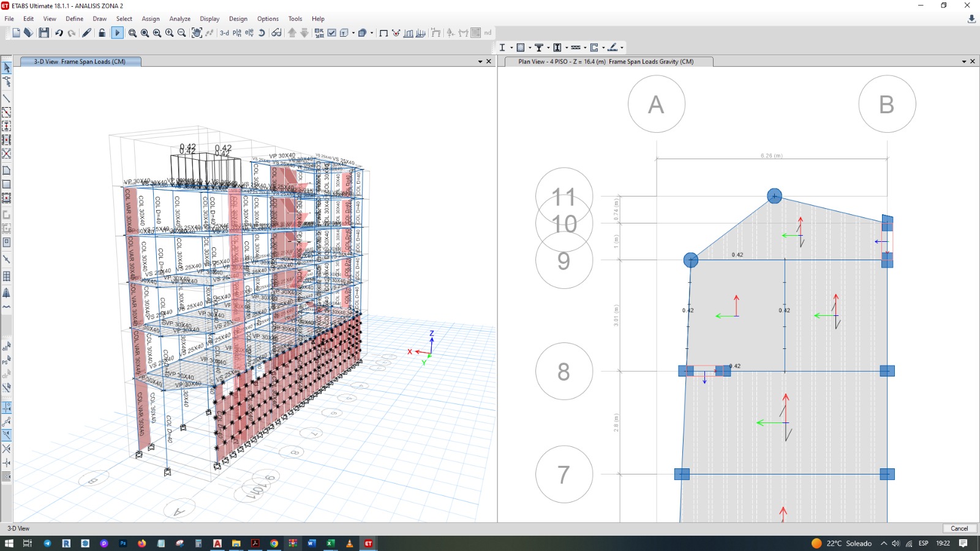Click the Set Display Options checkmark icon
Viewport: 980px width, 551px height.
332,33
